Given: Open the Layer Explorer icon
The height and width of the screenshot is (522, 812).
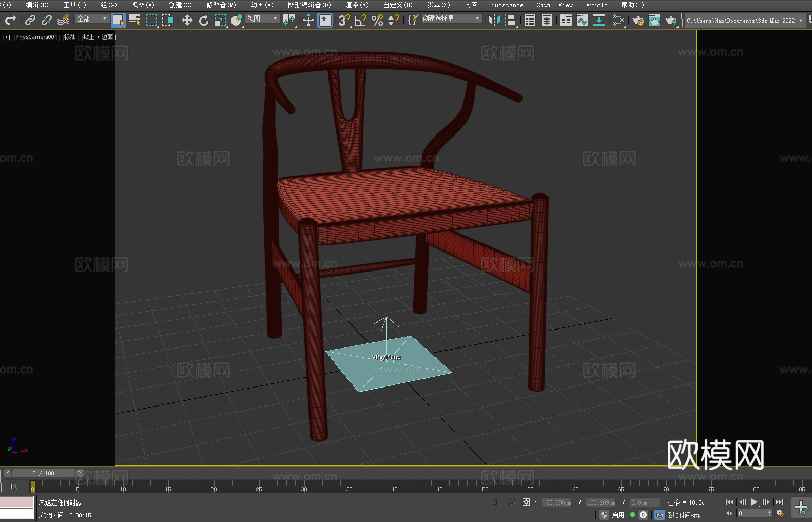Looking at the screenshot, I should pyautogui.click(x=547, y=20).
